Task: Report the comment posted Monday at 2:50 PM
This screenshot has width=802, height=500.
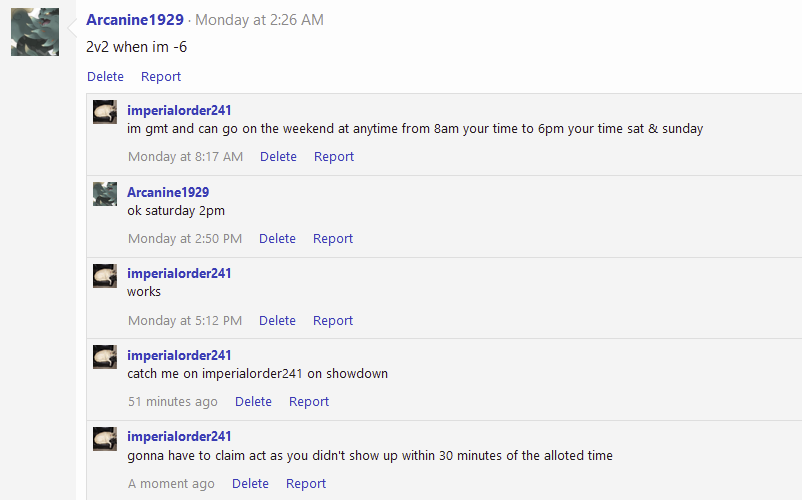Action: point(332,238)
